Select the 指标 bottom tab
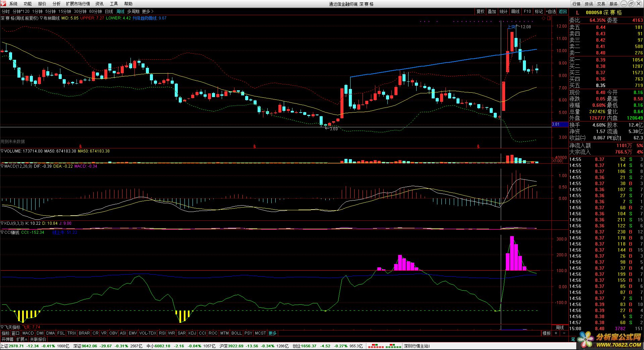The image size is (644, 350). coord(6,333)
